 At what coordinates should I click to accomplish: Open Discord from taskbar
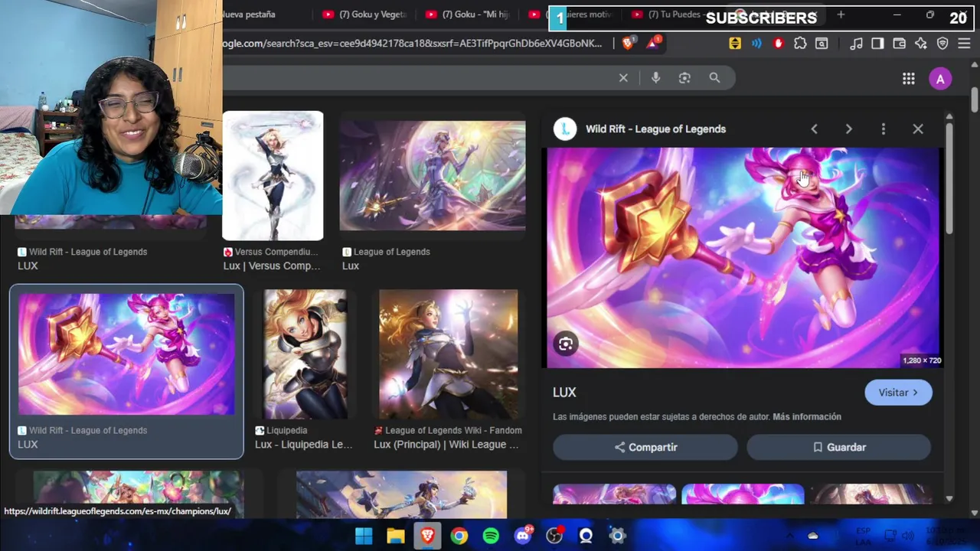pos(523,536)
